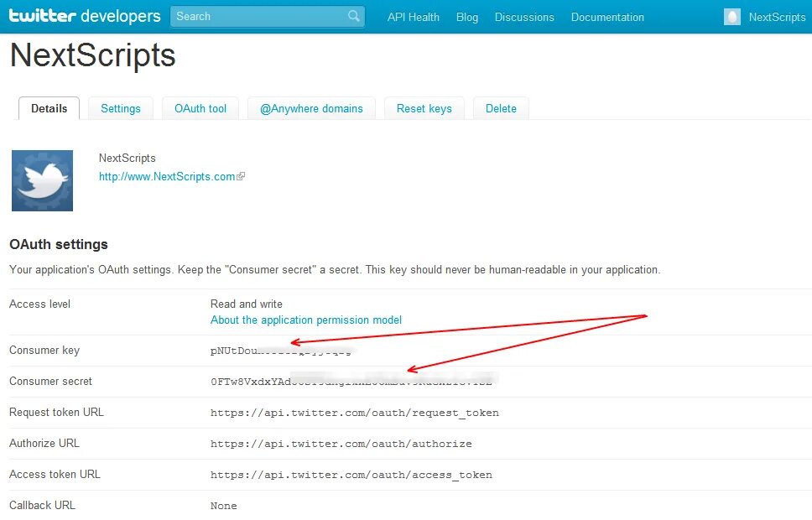Switch to the Settings tab
Viewport: 812px width, 520px height.
pos(121,108)
